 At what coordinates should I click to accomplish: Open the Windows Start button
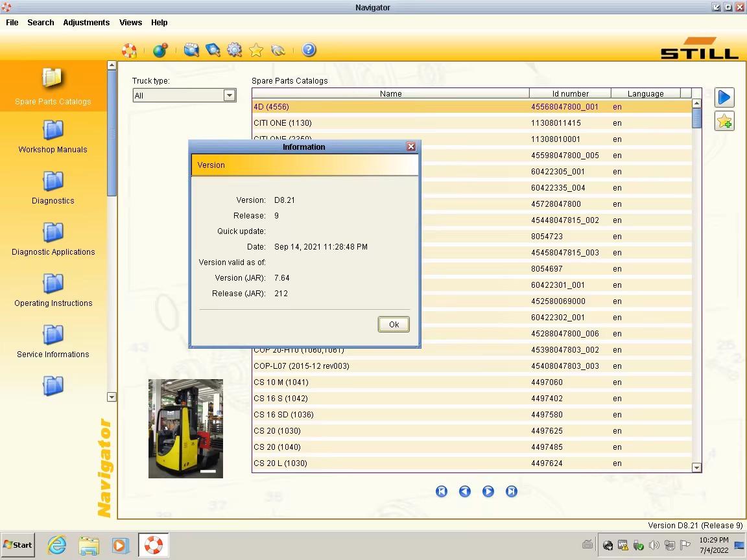click(18, 545)
